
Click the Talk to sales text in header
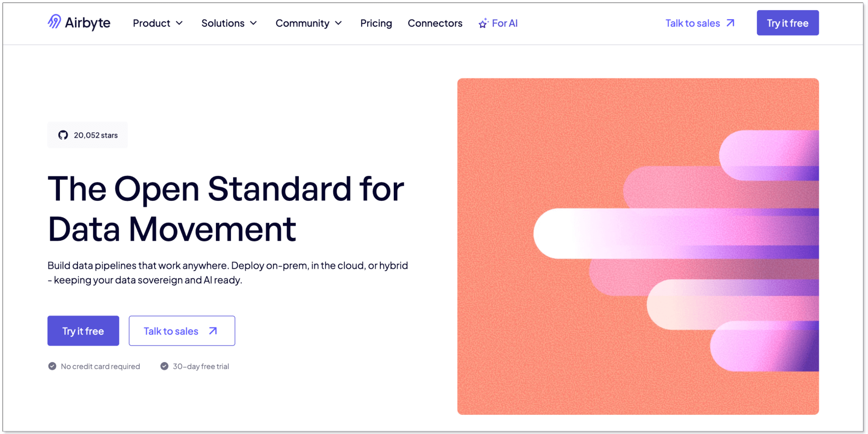[692, 23]
